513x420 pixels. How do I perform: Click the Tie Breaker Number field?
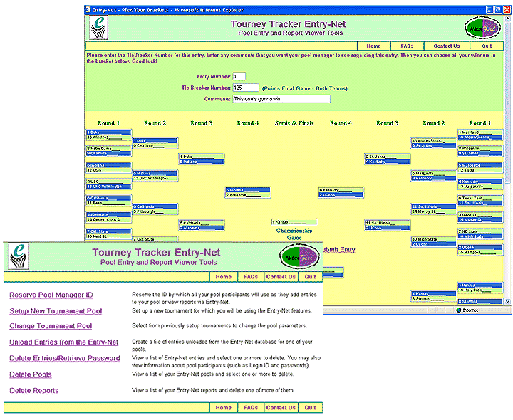coord(246,88)
